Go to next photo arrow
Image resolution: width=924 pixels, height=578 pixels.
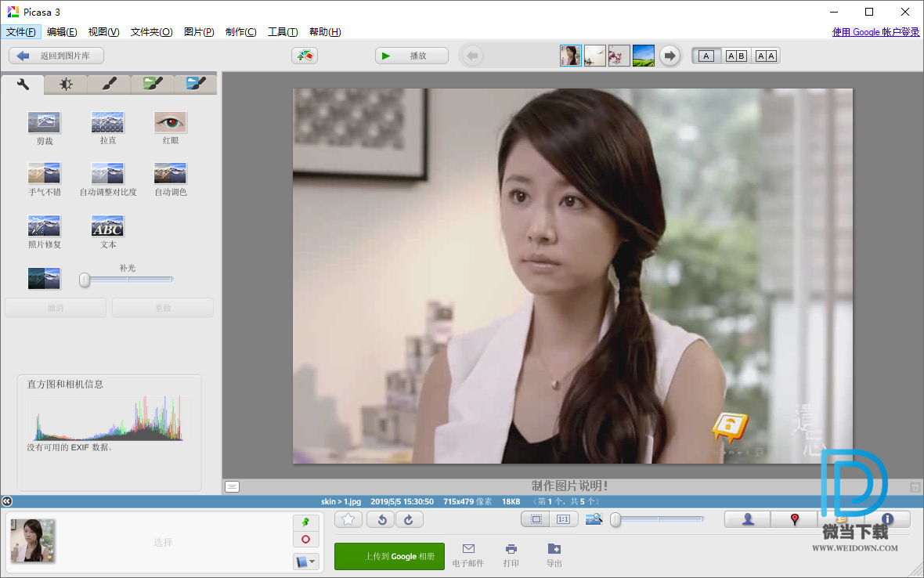[670, 56]
